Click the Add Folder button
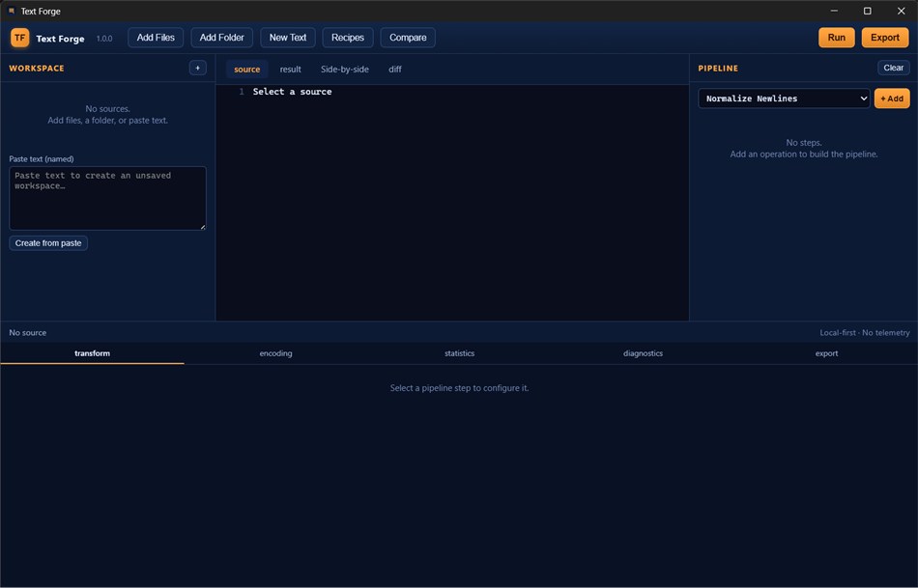 [222, 38]
